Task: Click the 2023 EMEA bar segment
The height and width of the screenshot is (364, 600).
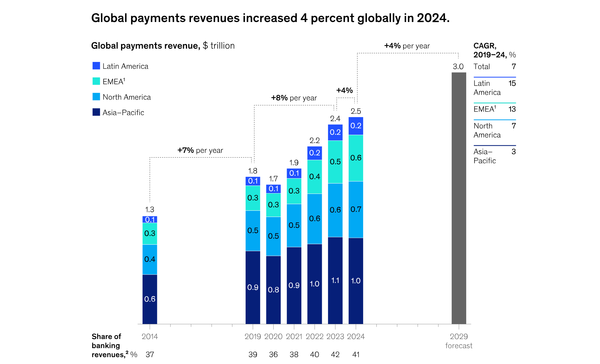Action: tap(335, 162)
